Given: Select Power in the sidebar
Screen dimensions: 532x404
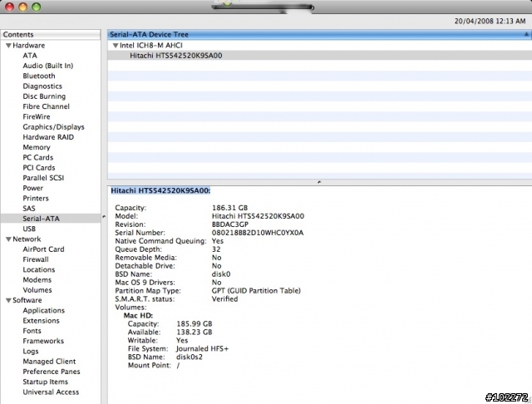Looking at the screenshot, I should (33, 188).
